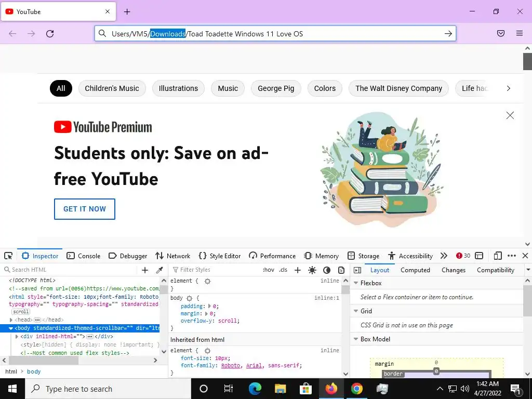Click the body selector highlighter icon
The height and width of the screenshot is (399, 532).
click(x=189, y=298)
